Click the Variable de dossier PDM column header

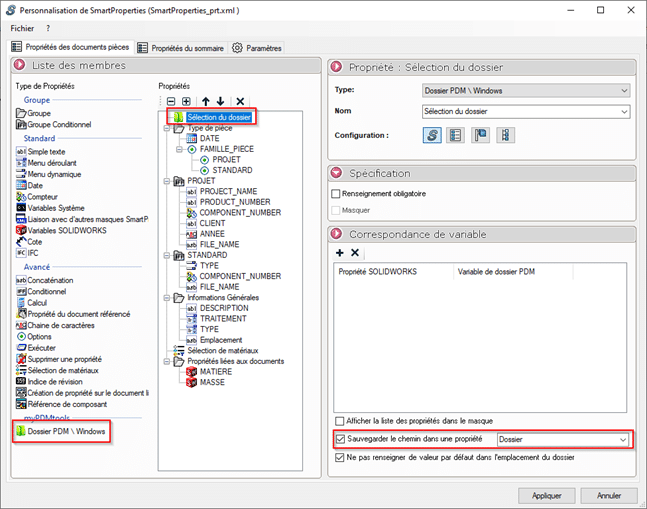[513, 272]
